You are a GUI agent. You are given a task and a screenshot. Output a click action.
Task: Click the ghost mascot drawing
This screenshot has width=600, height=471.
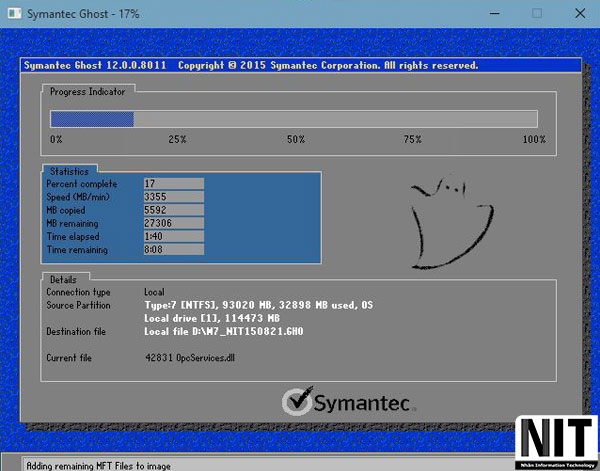452,222
